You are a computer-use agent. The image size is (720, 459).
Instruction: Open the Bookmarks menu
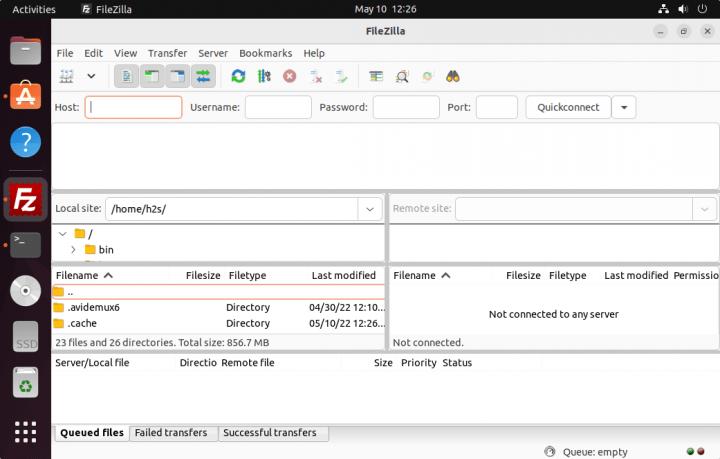tap(265, 53)
